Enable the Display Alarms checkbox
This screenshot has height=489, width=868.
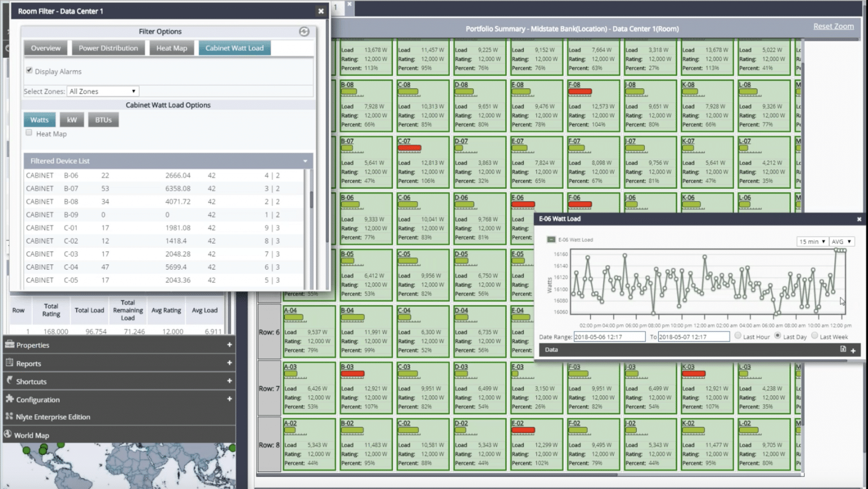click(x=28, y=71)
